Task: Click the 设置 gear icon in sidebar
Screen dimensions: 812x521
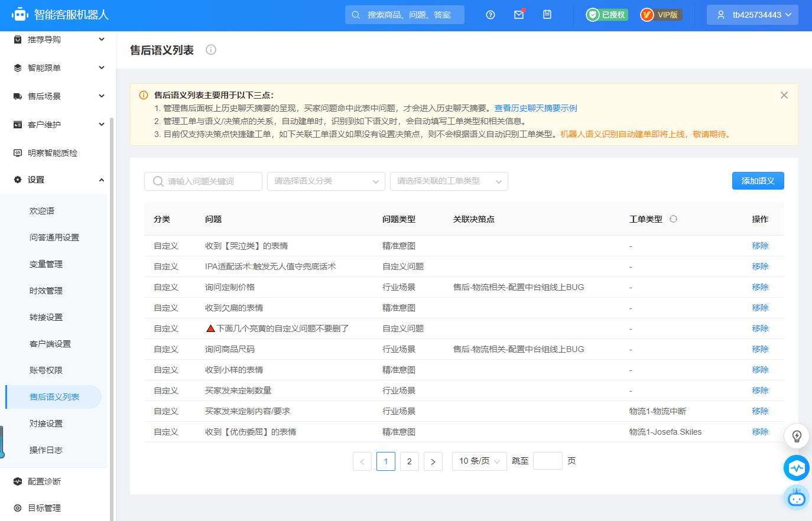Action: tap(18, 180)
